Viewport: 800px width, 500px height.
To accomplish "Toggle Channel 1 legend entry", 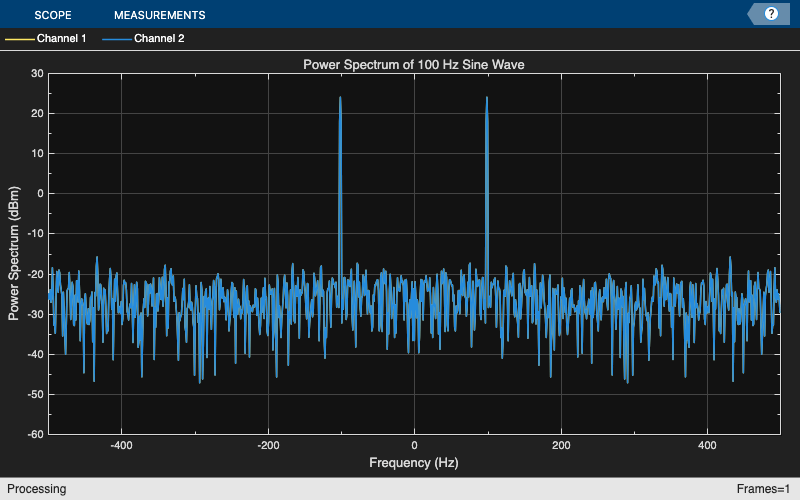I will click(46, 38).
